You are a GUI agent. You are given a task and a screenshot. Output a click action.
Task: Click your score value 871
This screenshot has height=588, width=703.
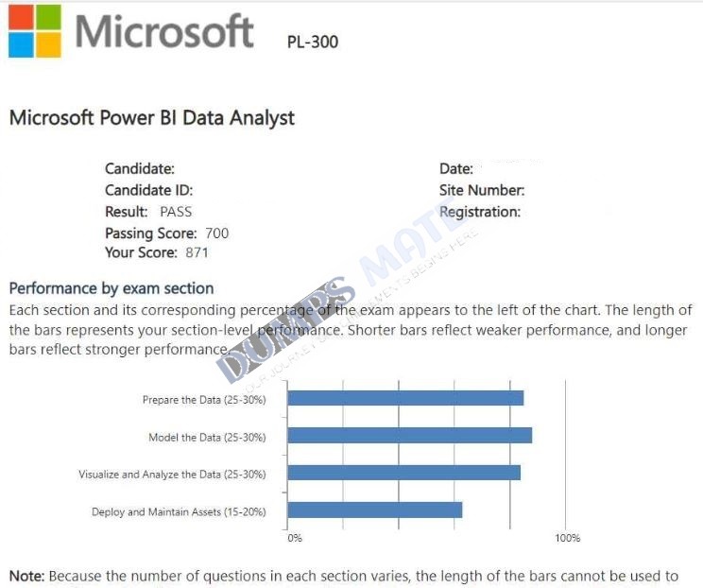click(x=197, y=252)
